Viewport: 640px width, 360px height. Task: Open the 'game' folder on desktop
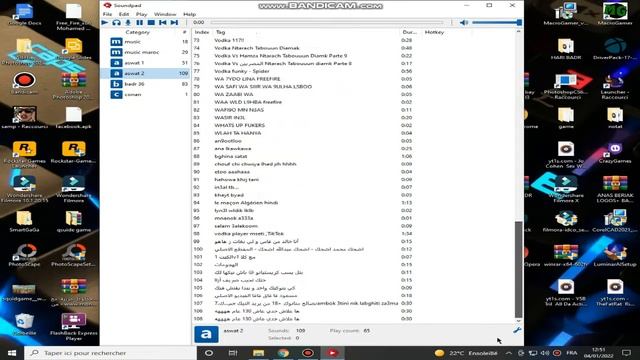click(x=566, y=118)
